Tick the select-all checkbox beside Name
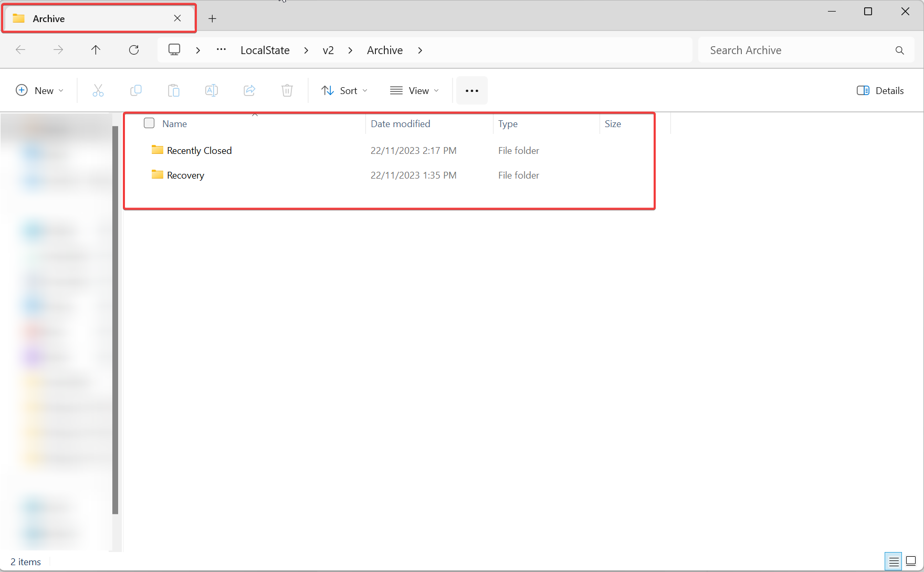This screenshot has width=924, height=572. pyautogui.click(x=149, y=123)
